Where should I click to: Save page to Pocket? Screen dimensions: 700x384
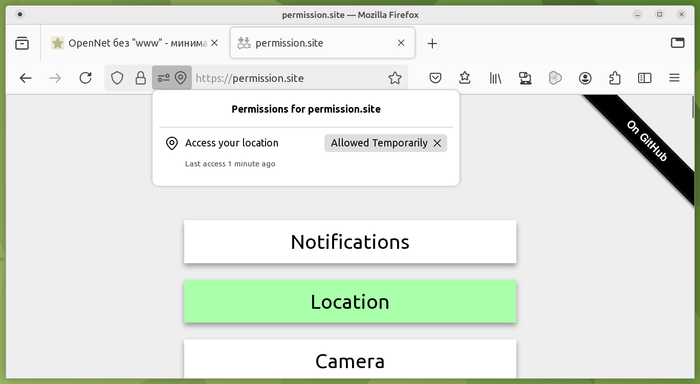pos(435,78)
